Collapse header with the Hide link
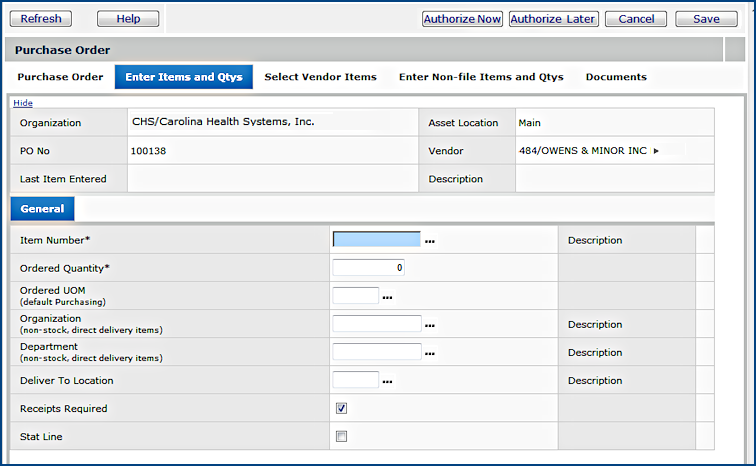756x466 pixels. [x=23, y=102]
